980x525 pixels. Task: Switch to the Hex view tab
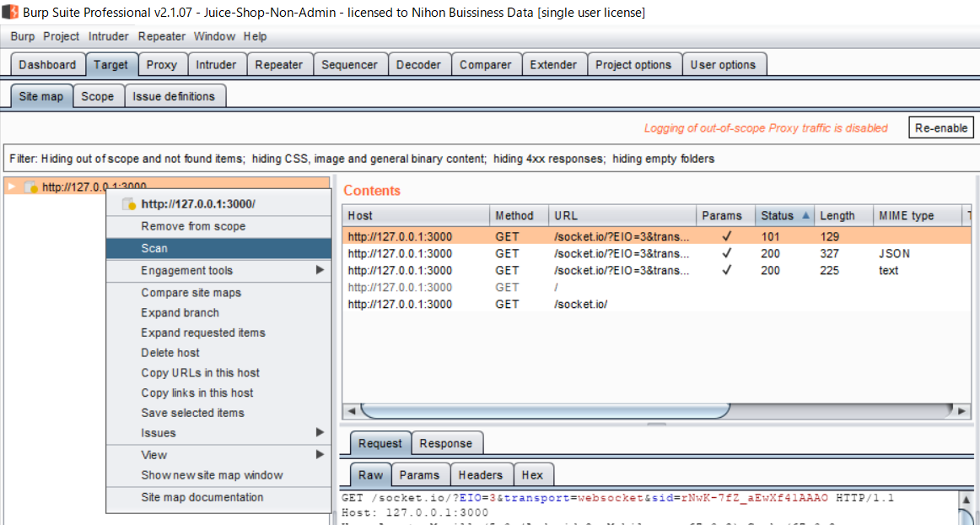pyautogui.click(x=532, y=475)
